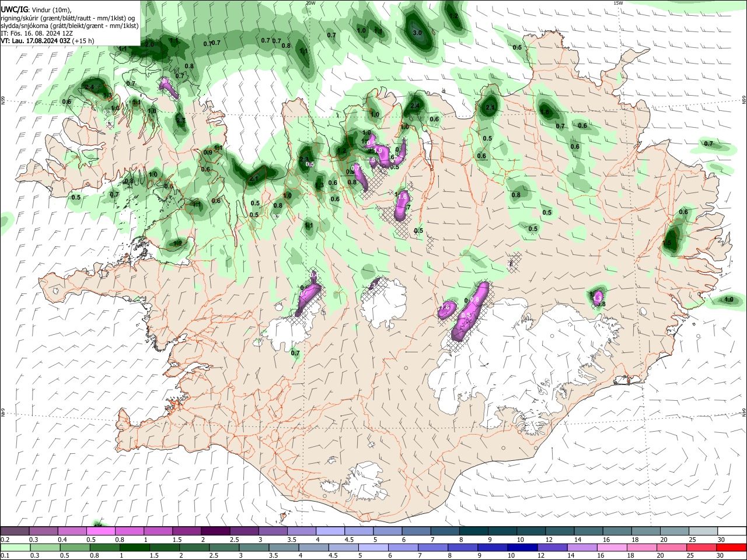Click the 15W longitude label
The image size is (747, 560).
click(618, 3)
